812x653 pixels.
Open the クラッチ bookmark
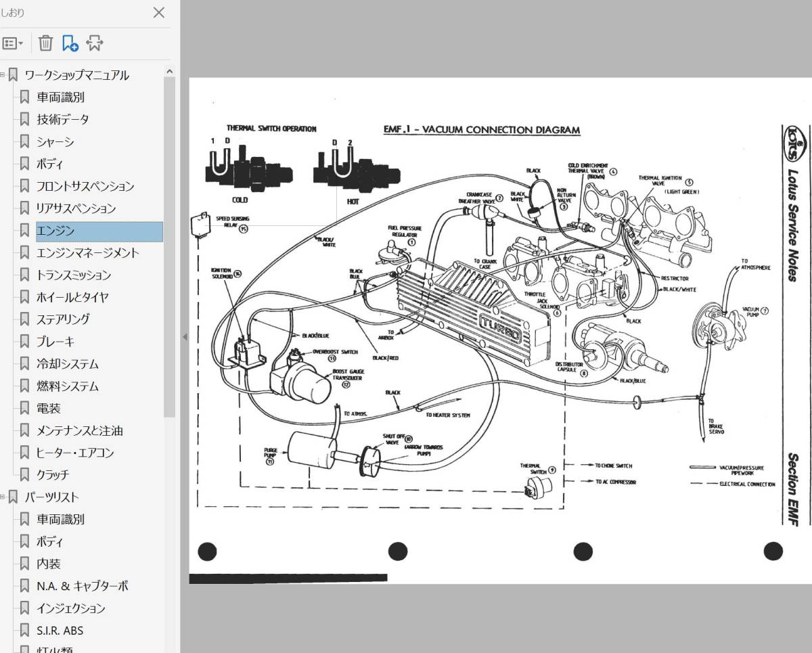pyautogui.click(x=53, y=475)
